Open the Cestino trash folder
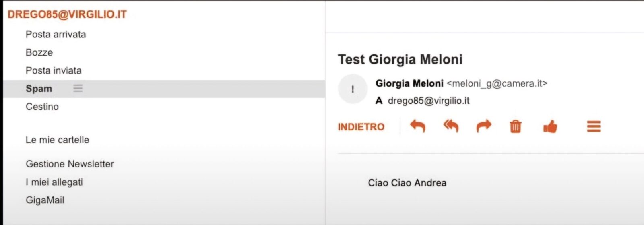Image resolution: width=644 pixels, height=225 pixels. click(42, 107)
